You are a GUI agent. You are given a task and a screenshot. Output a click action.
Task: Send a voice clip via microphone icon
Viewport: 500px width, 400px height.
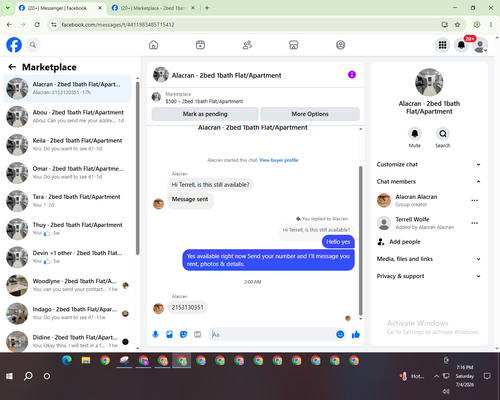tap(155, 334)
